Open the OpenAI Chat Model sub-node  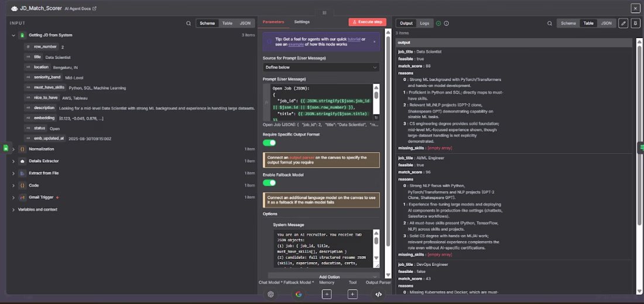(270, 294)
